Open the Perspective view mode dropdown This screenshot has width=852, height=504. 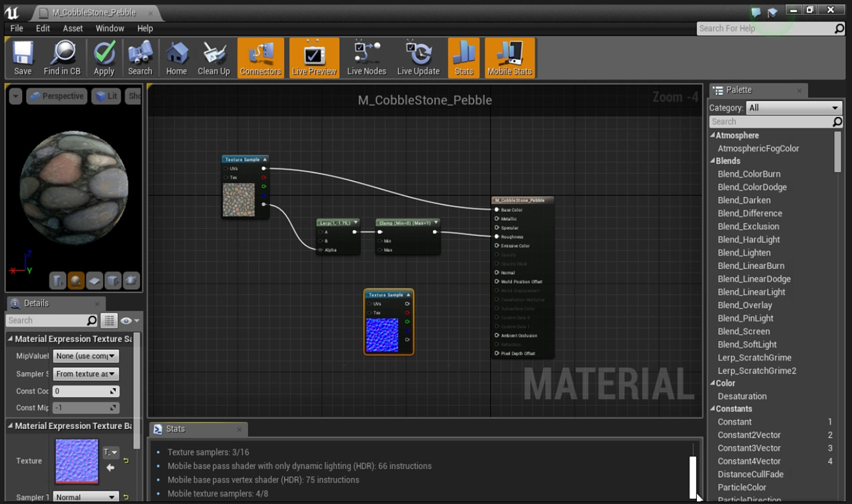[57, 96]
